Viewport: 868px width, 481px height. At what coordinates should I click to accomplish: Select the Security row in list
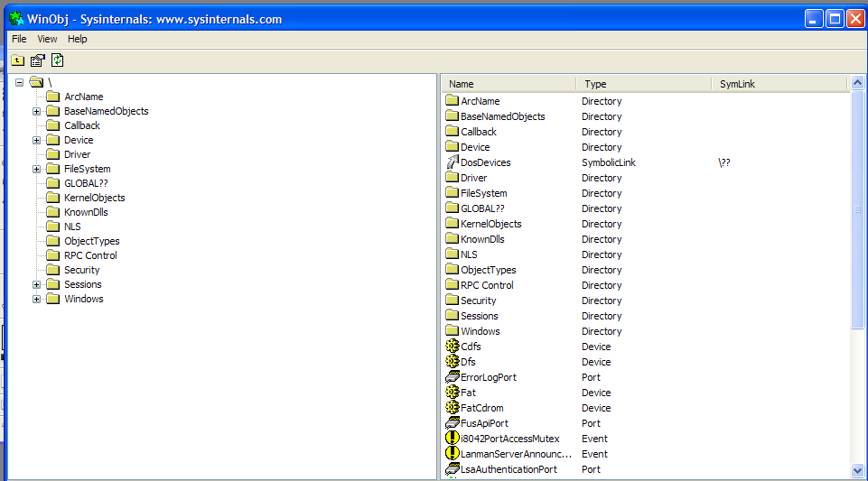click(646, 301)
